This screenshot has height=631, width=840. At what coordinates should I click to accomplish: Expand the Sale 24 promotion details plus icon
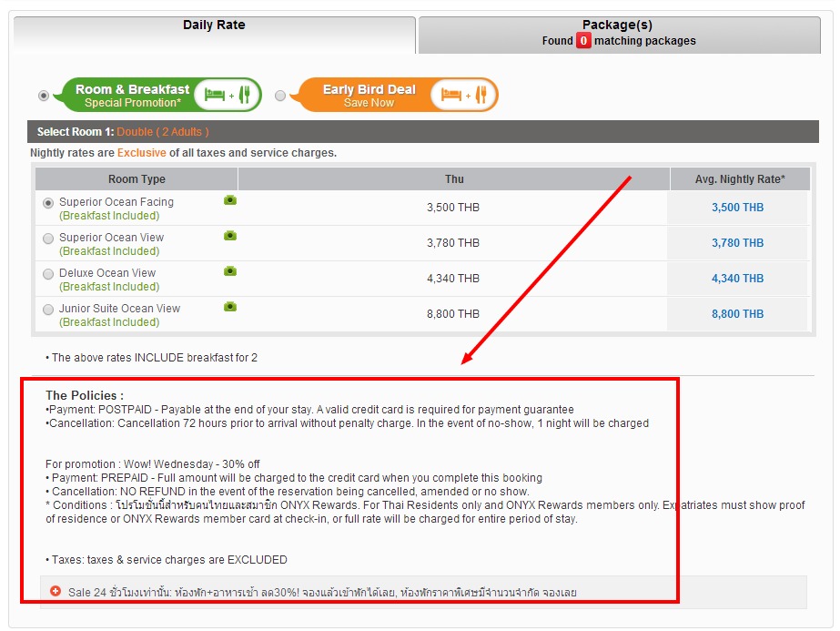point(56,591)
